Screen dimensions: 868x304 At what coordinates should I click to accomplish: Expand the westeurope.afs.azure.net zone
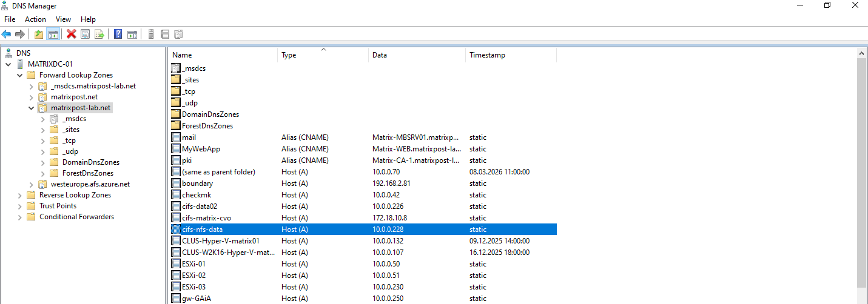tap(31, 184)
